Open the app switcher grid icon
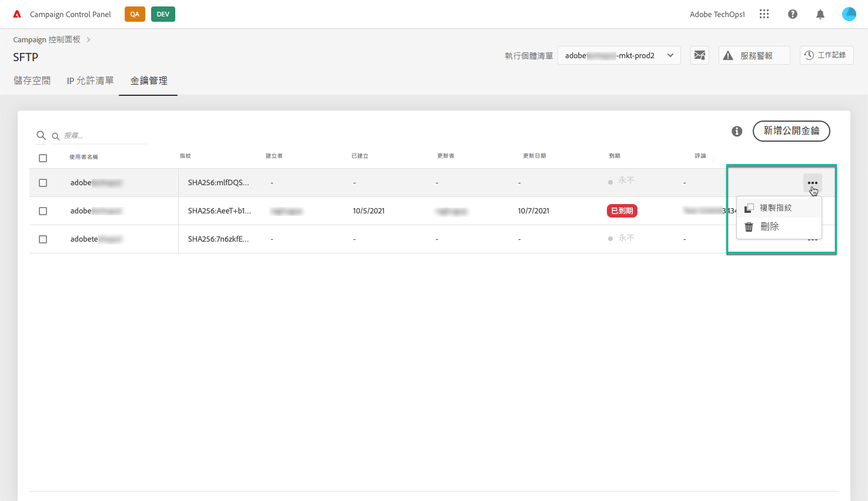Image resolution: width=868 pixels, height=501 pixels. click(x=764, y=14)
